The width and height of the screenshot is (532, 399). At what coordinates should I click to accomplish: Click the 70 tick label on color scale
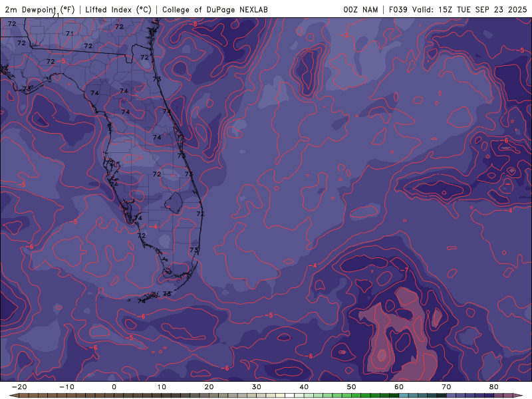(x=446, y=387)
